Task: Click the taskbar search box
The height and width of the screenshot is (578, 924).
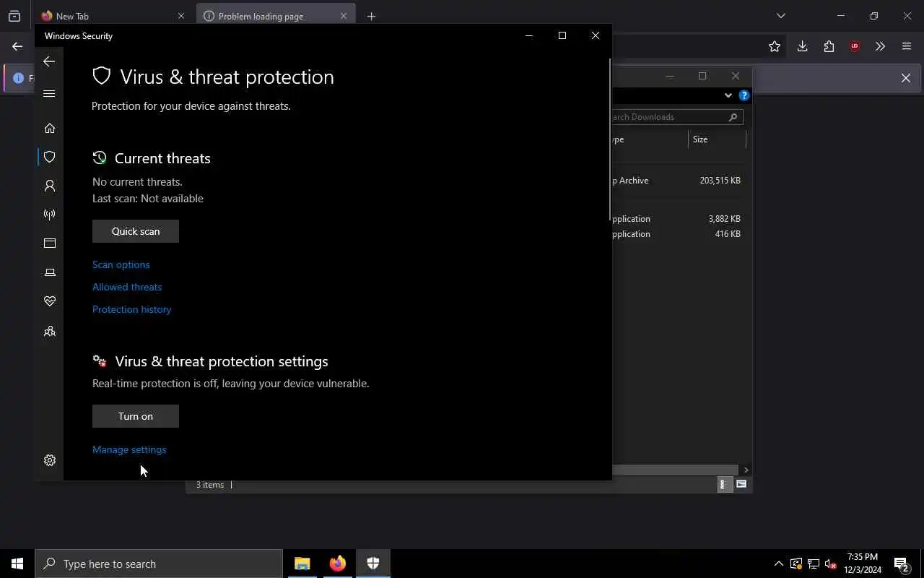Action: [x=159, y=564]
